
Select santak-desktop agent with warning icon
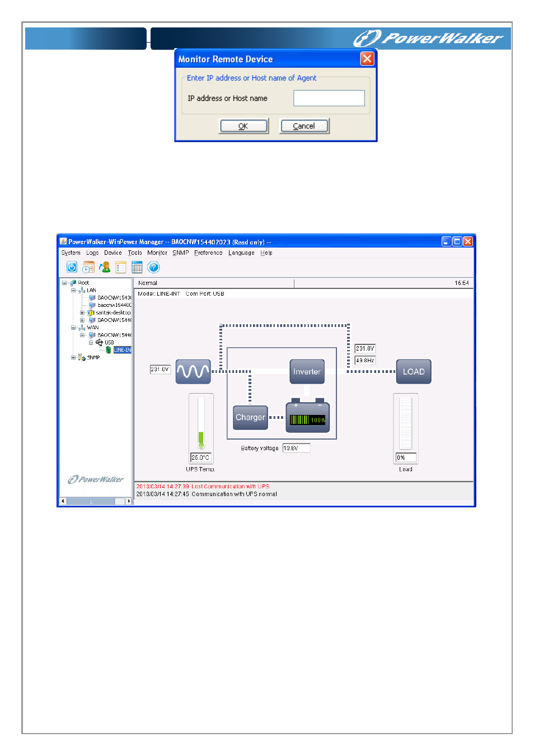[x=113, y=312]
